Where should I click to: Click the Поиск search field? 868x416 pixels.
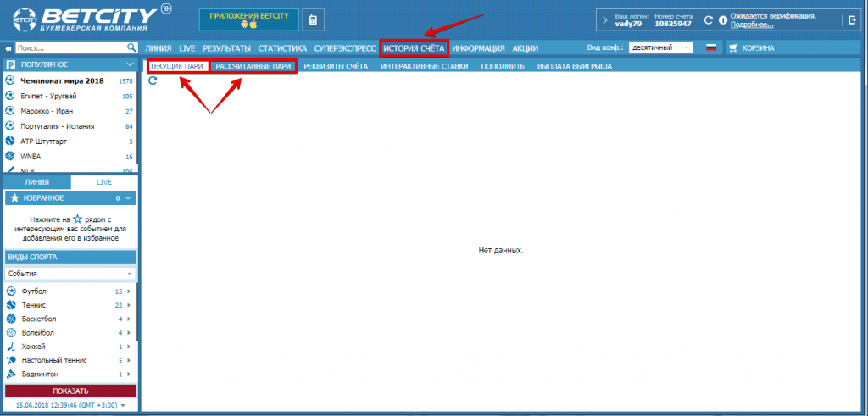68,48
